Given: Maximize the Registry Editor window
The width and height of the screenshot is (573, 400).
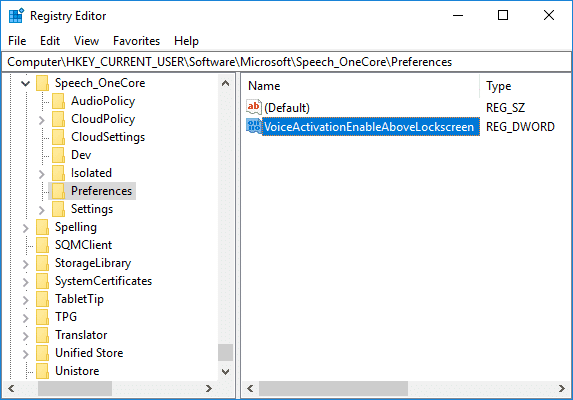Looking at the screenshot, I should (x=503, y=15).
